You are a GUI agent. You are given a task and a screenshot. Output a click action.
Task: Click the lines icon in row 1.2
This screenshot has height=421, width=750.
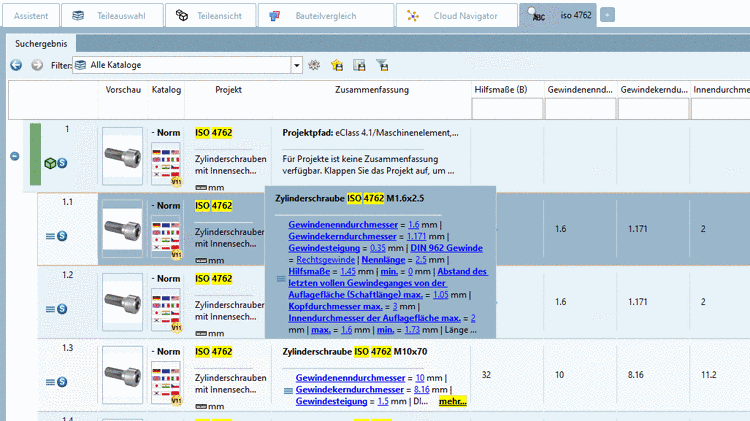click(x=50, y=309)
